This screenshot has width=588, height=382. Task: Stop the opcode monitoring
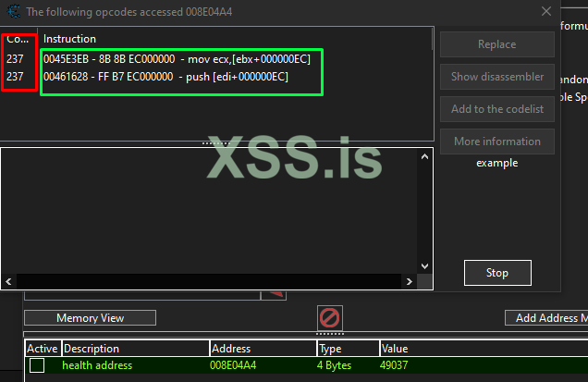pos(497,273)
